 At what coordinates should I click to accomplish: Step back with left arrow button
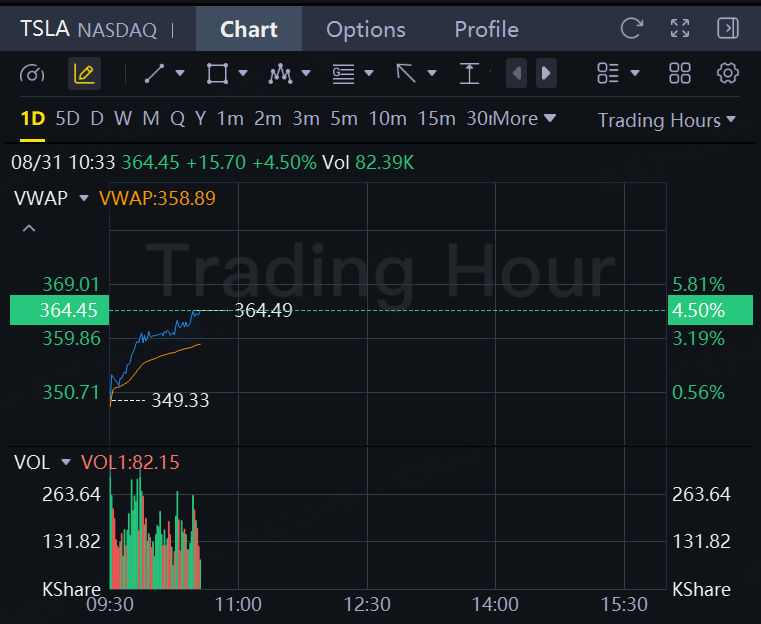[516, 73]
